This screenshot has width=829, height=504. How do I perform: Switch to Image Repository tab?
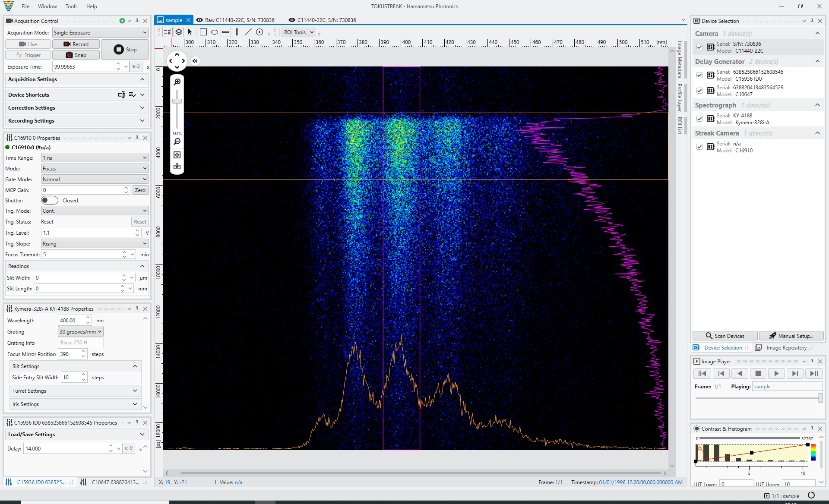click(x=783, y=347)
